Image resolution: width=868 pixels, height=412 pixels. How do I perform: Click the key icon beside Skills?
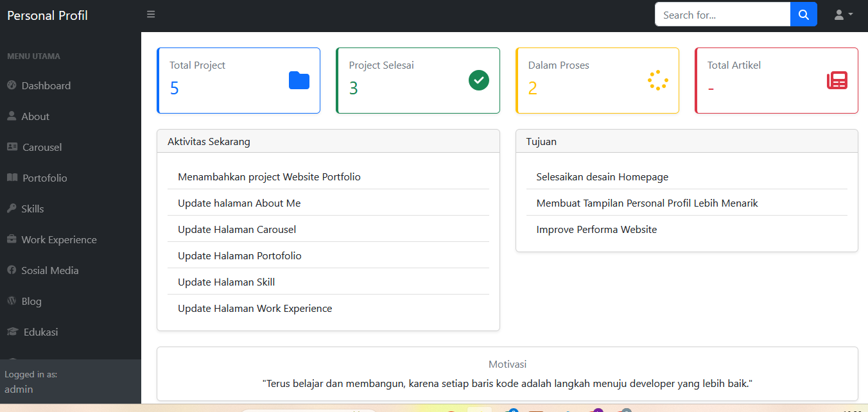(x=12, y=209)
